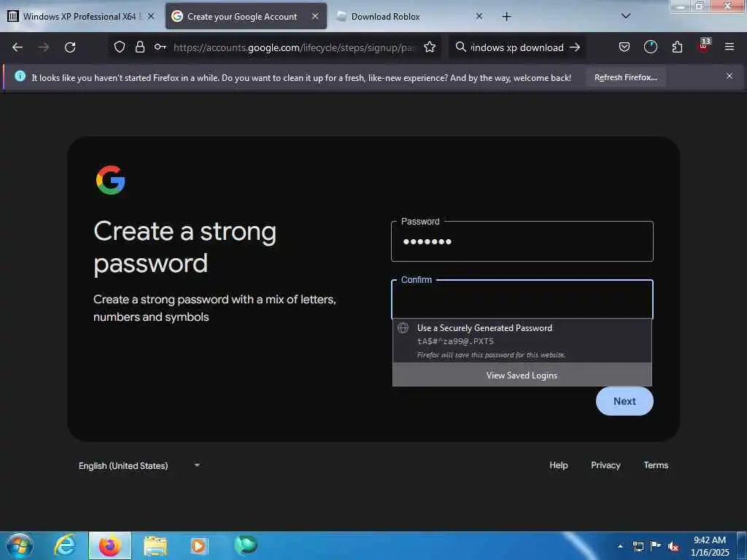Click the green round taskbar app icon

tap(245, 545)
